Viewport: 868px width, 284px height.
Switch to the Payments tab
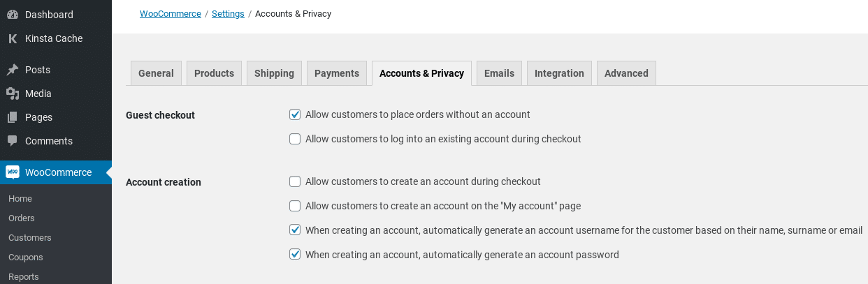pos(337,73)
